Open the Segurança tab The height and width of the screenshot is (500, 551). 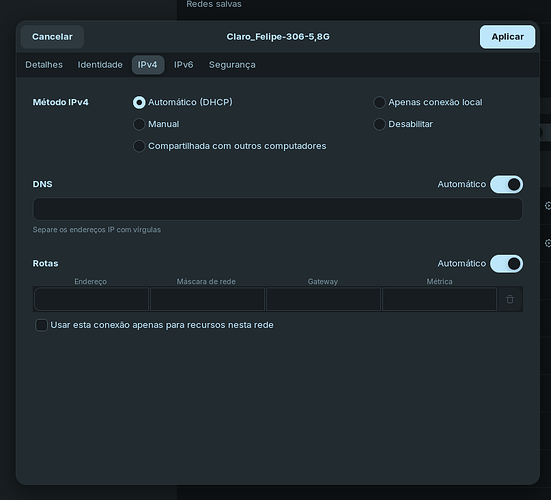click(x=232, y=65)
